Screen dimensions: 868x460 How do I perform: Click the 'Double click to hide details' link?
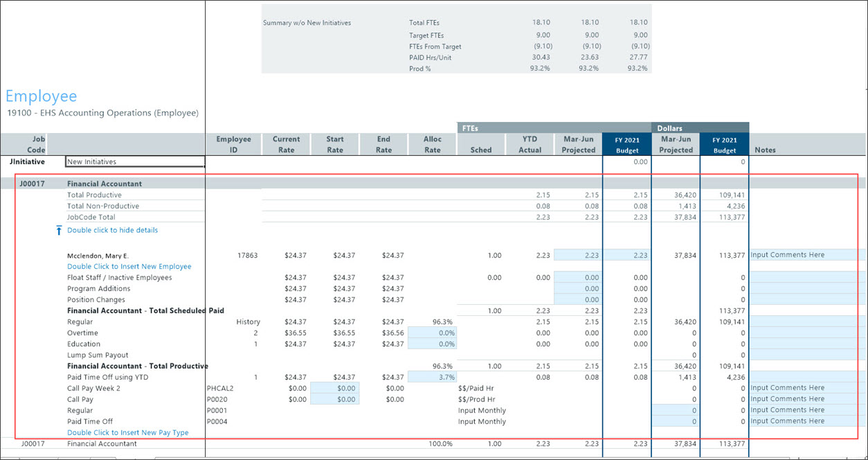[112, 230]
